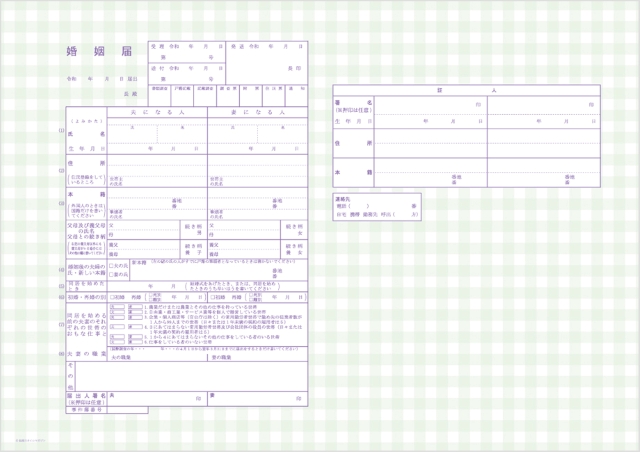Click the 電話 phone number line
This screenshot has height=452, width=640.
point(376,207)
